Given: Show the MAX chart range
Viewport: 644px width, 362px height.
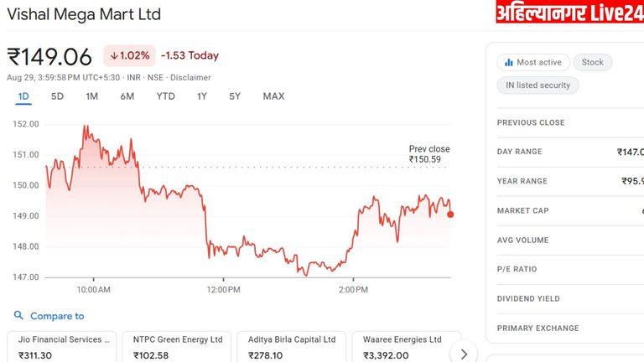Looking at the screenshot, I should 273,96.
